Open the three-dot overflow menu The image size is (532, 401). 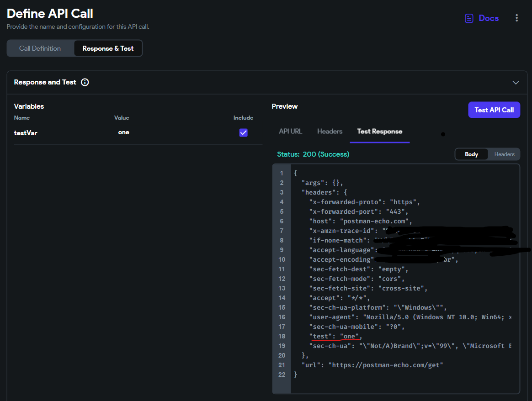pos(517,18)
